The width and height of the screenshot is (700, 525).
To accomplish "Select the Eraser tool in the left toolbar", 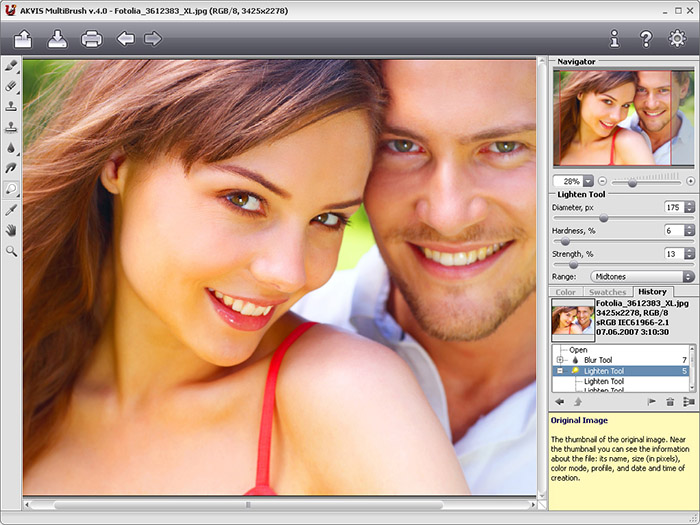I will (x=12, y=86).
